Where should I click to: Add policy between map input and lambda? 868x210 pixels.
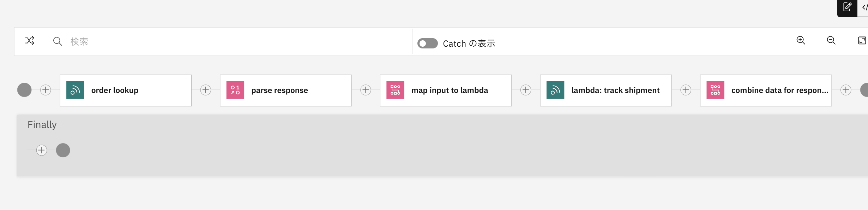point(526,90)
